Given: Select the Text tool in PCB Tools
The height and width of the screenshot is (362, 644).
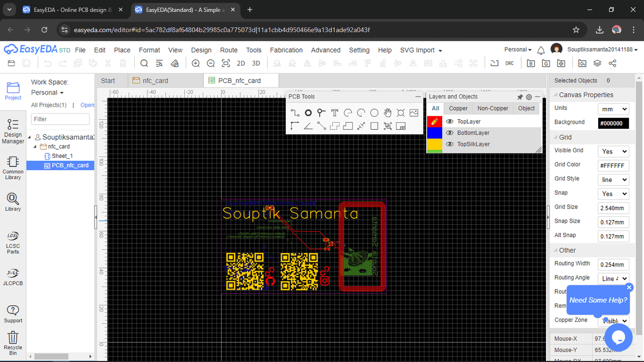Looking at the screenshot, I should pyautogui.click(x=335, y=113).
